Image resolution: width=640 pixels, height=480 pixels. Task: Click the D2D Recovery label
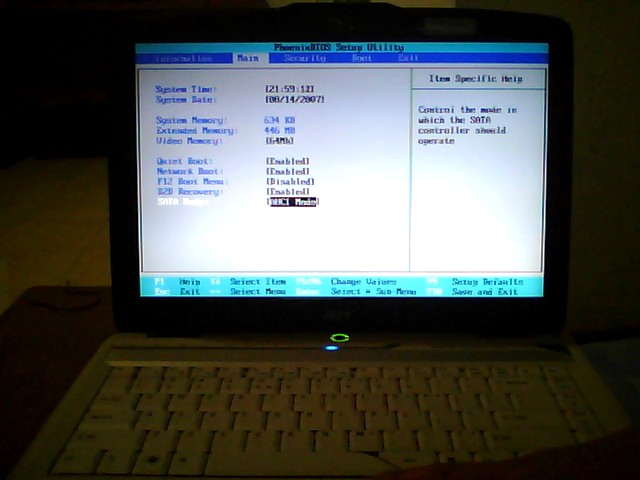click(x=190, y=192)
